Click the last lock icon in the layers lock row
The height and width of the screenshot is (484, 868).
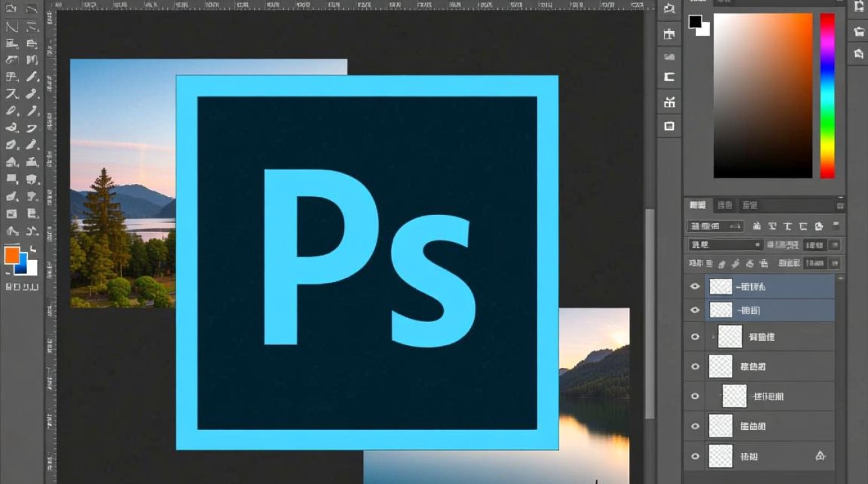763,263
